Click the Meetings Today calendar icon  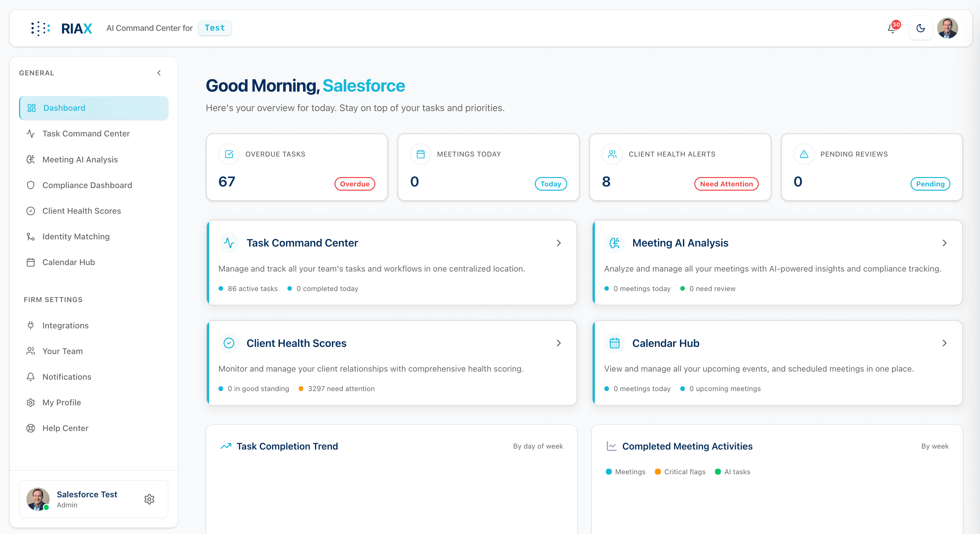click(x=421, y=154)
